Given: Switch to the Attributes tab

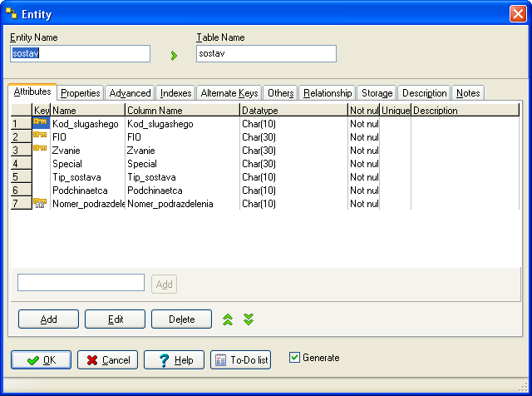Looking at the screenshot, I should tap(32, 92).
